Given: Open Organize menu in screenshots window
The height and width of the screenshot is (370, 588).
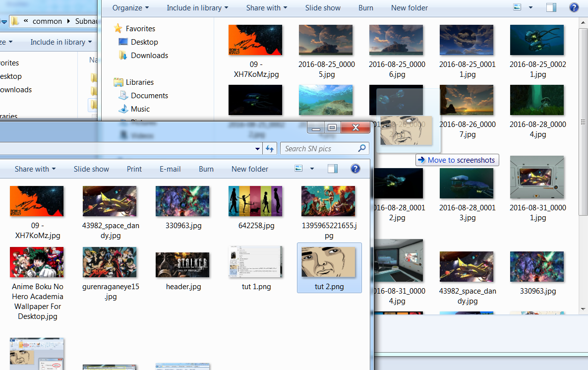Looking at the screenshot, I should (x=130, y=8).
